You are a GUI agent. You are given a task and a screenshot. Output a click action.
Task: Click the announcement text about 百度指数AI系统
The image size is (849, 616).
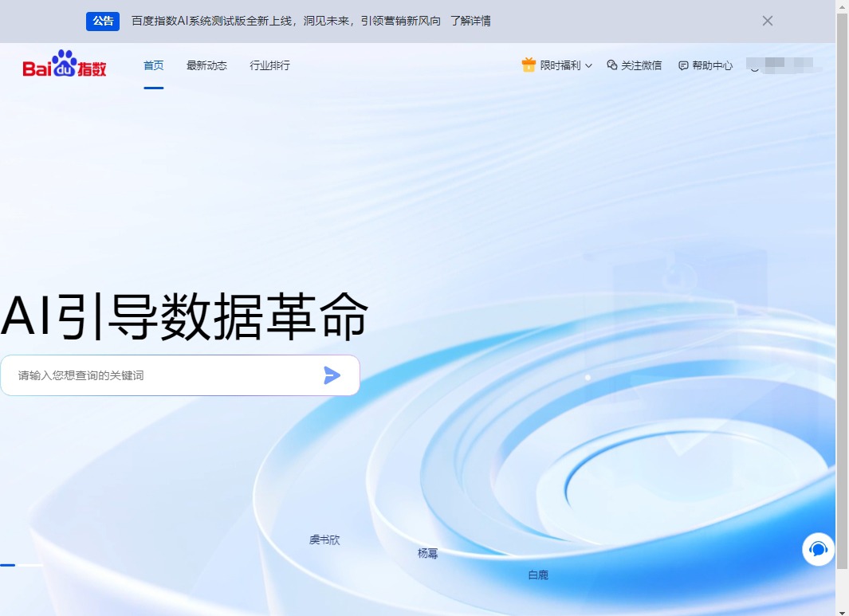[286, 21]
